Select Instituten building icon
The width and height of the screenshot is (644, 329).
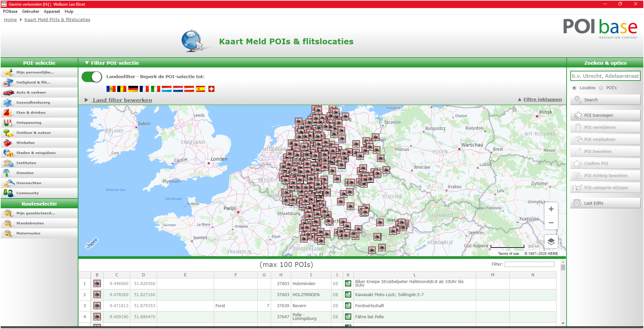8,163
